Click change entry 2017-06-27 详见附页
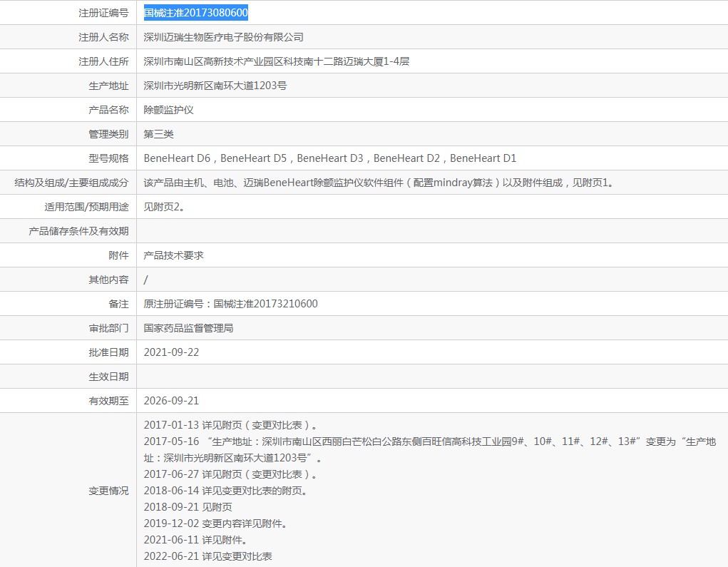The height and width of the screenshot is (567, 728). (x=231, y=474)
